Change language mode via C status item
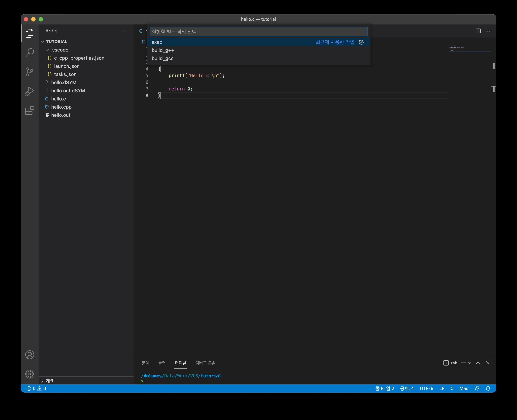517x420 pixels. point(452,388)
